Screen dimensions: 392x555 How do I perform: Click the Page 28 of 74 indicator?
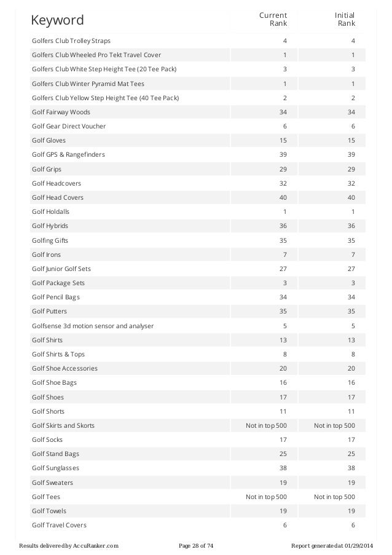[x=196, y=546]
